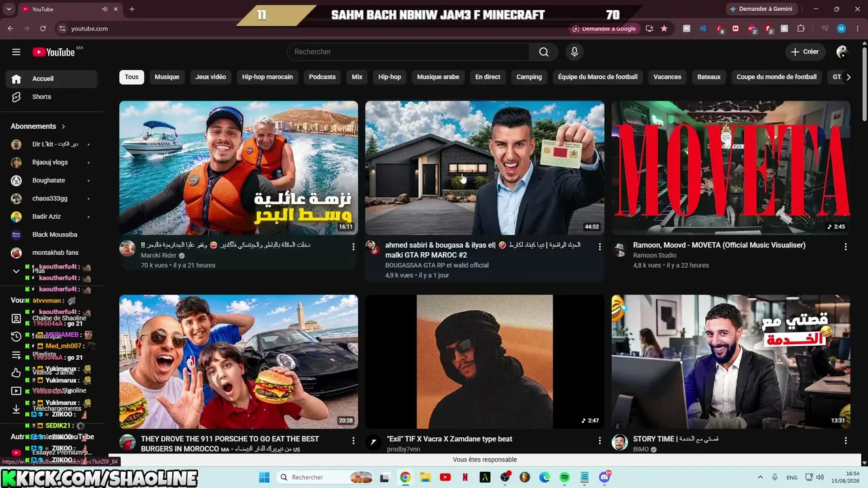Click the Créer button
The image size is (868, 488).
point(804,52)
